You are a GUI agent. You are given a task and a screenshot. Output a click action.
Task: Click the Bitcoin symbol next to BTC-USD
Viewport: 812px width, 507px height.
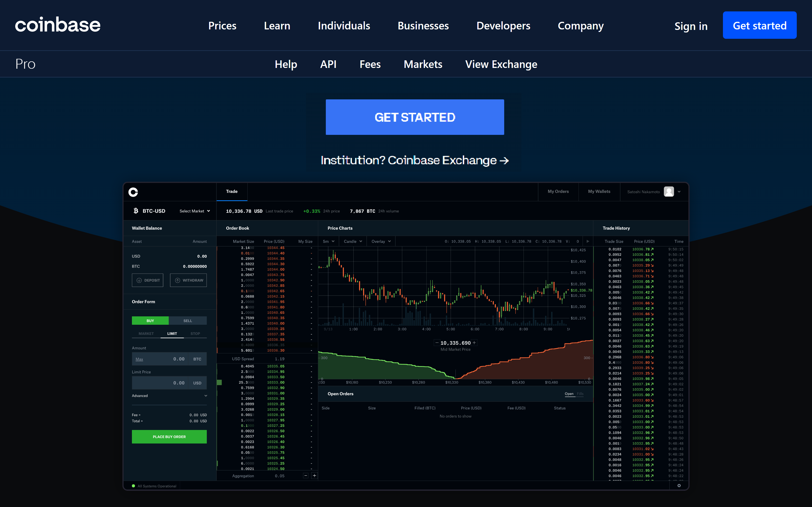point(136,211)
